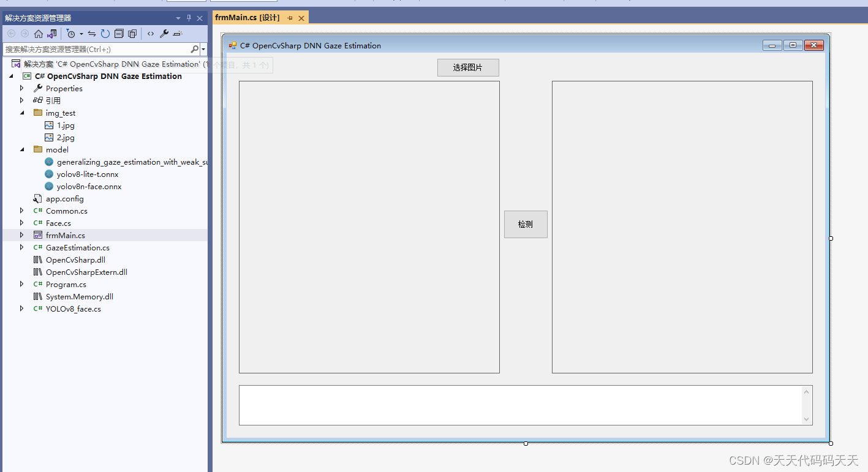
Task: Close the Solution Explorer panel
Action: (x=200, y=18)
